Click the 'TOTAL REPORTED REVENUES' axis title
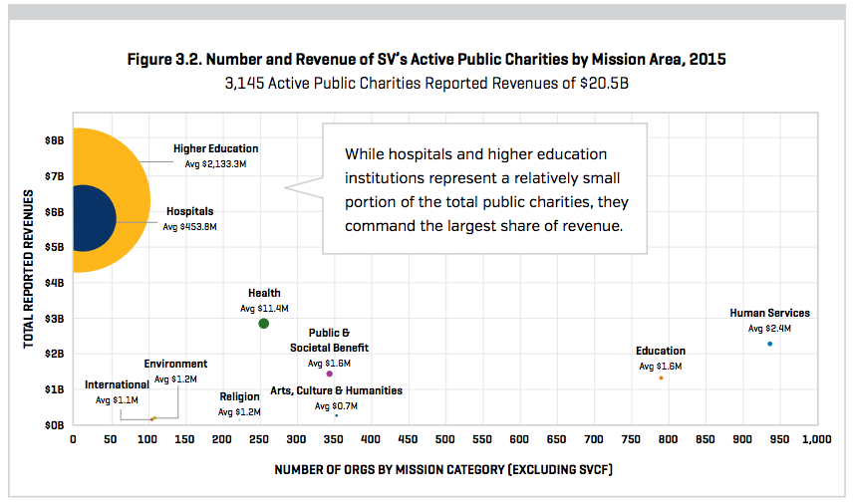854x504 pixels. [28, 269]
